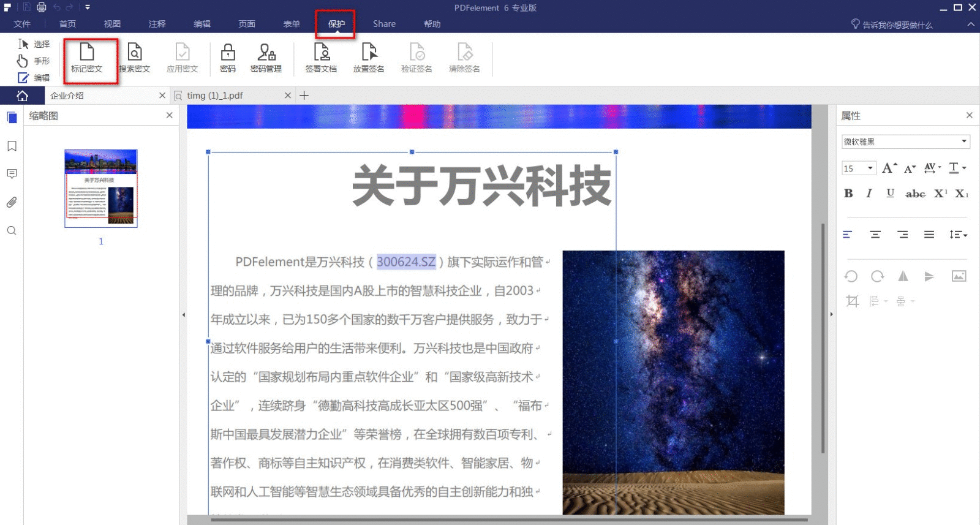Switch to the 保护 tab
Viewport: 980px width, 525px height.
coord(336,24)
